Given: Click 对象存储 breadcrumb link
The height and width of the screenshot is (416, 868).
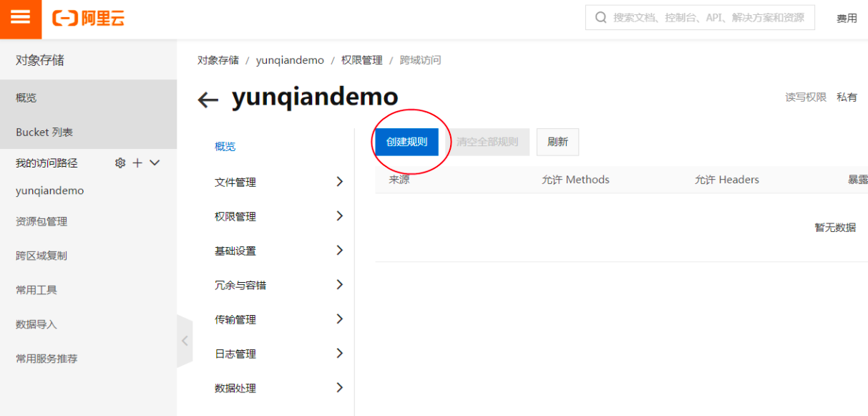Looking at the screenshot, I should click(x=218, y=60).
